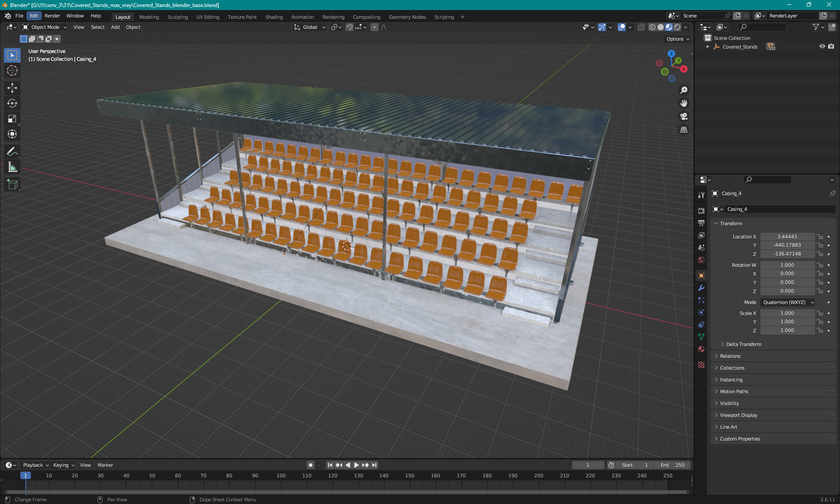This screenshot has height=504, width=840.
Task: Switch perspective/orthographic grid icon
Action: point(683,129)
